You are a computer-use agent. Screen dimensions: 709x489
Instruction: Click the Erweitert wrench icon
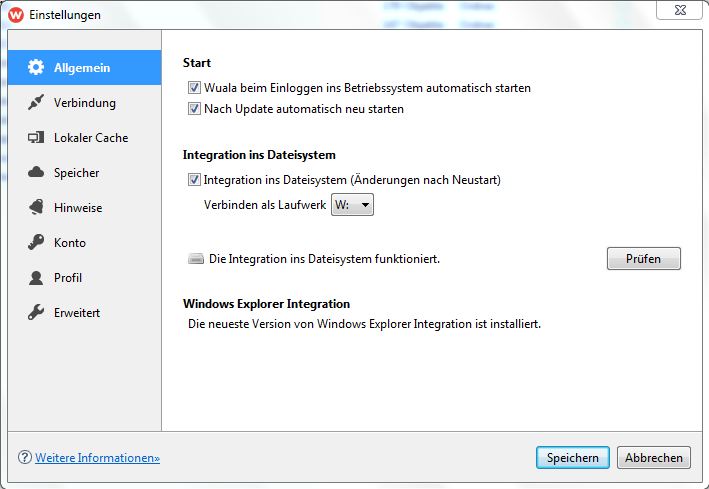point(36,312)
